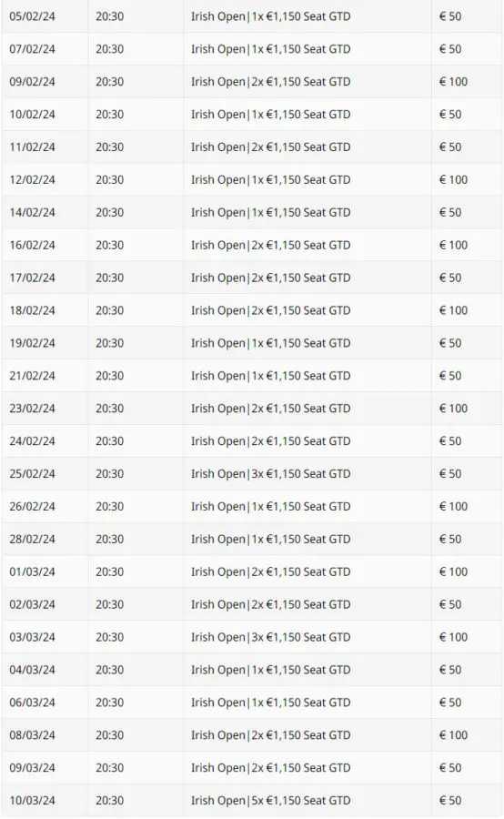
Task: Select the 20:30 time on 14/02/24 row
Action: click(x=110, y=213)
